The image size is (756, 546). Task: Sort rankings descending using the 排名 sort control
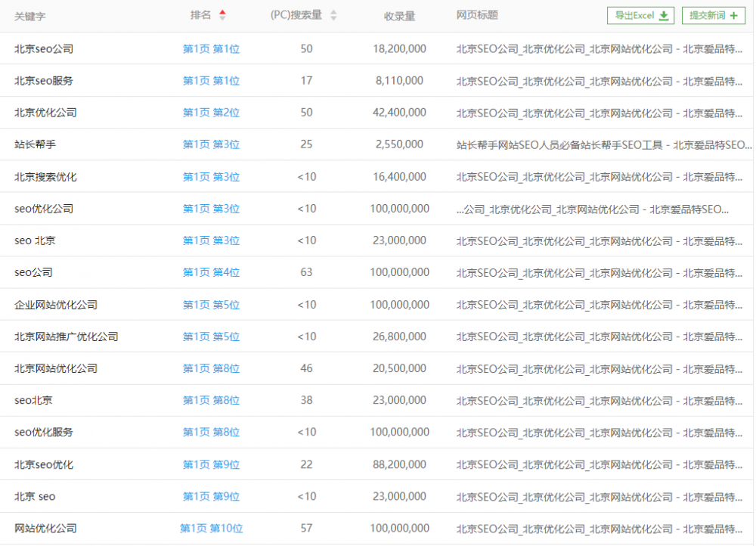[222, 18]
